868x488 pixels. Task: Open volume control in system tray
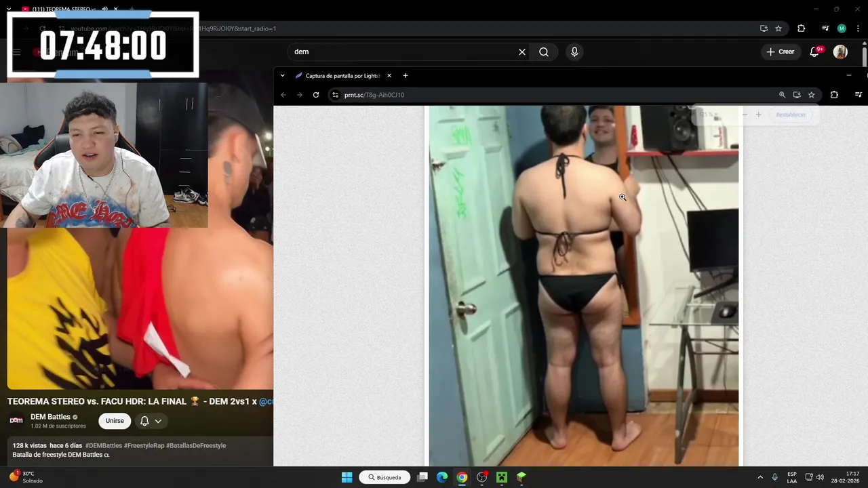coord(820,477)
